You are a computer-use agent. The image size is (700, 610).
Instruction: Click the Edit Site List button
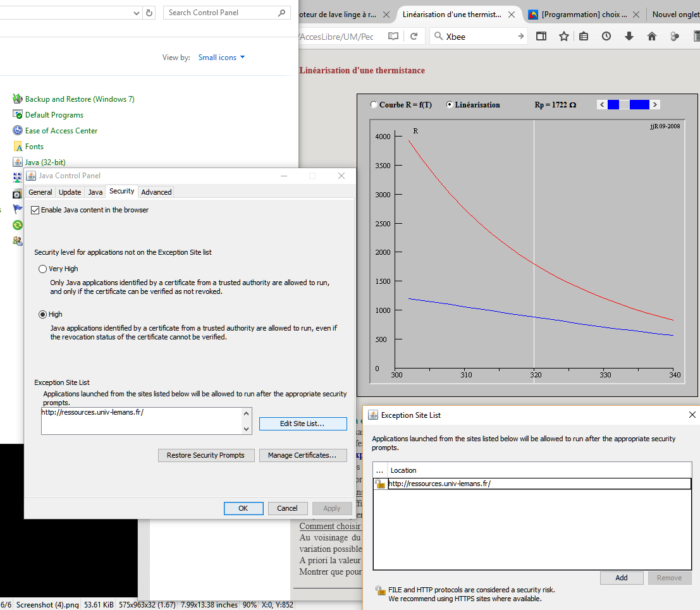302,424
